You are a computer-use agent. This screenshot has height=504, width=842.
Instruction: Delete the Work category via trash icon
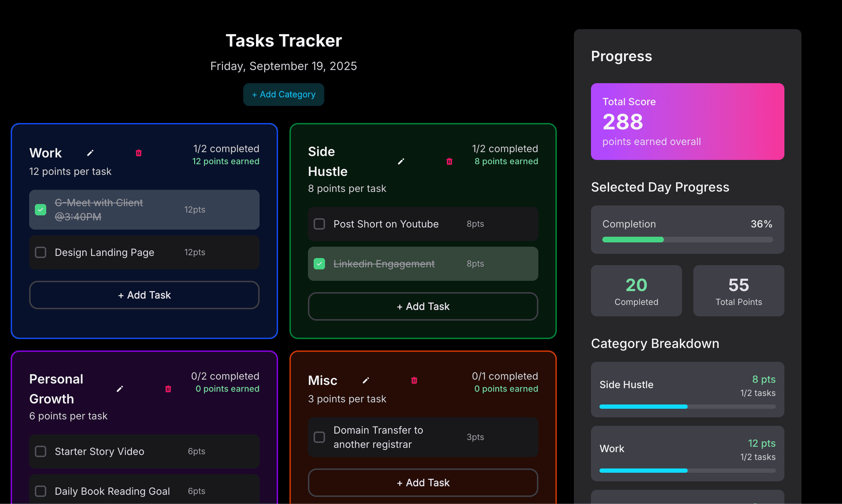tap(139, 153)
